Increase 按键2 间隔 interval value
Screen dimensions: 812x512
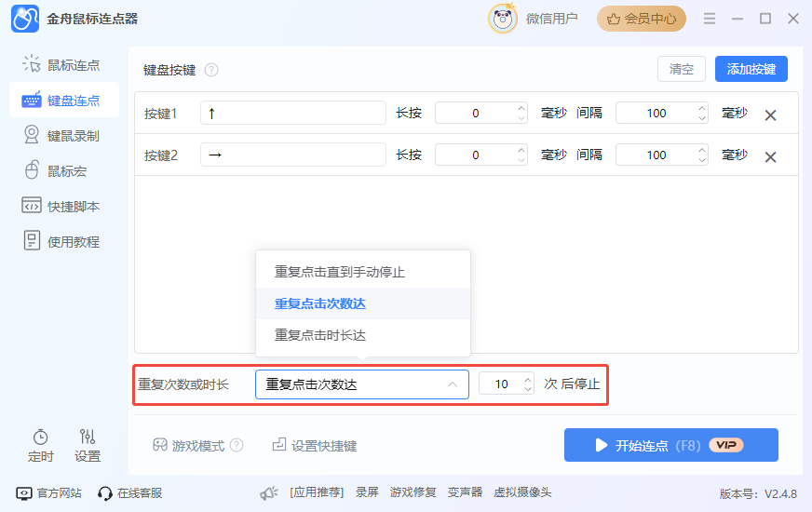[x=702, y=150]
